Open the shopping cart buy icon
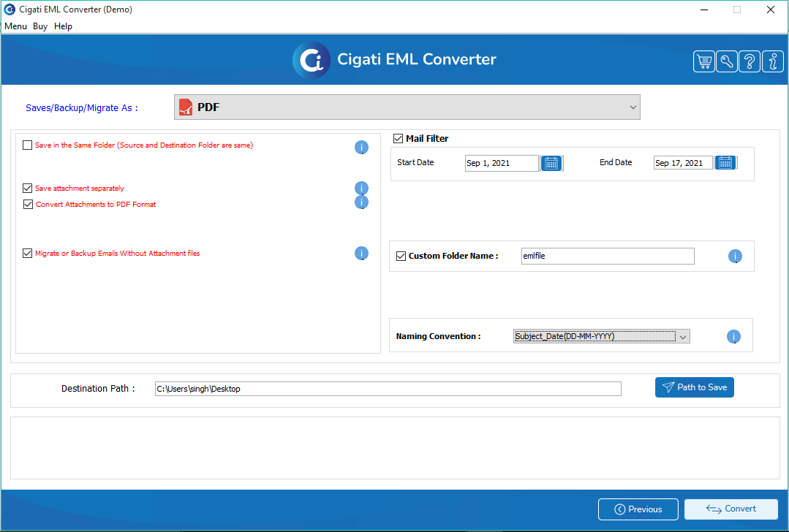Viewport: 789px width, 532px height. [704, 62]
